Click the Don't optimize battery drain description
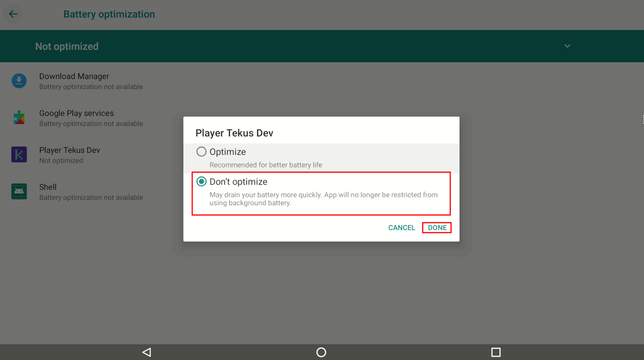 pyautogui.click(x=323, y=199)
